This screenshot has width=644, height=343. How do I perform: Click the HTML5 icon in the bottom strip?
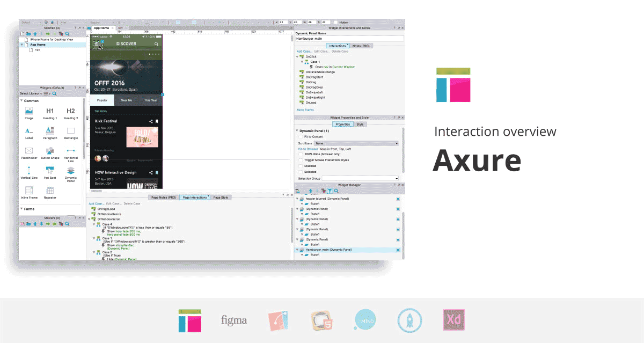coord(322,320)
